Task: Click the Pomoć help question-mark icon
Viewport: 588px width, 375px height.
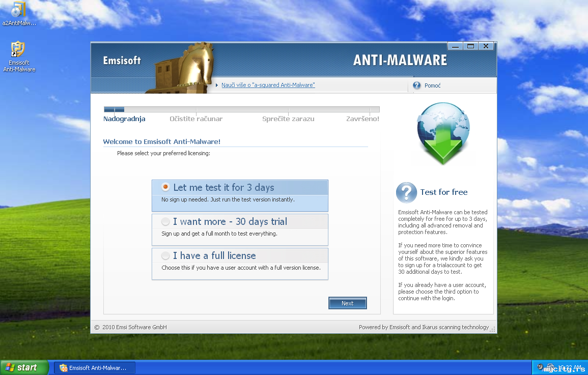Action: [x=416, y=85]
